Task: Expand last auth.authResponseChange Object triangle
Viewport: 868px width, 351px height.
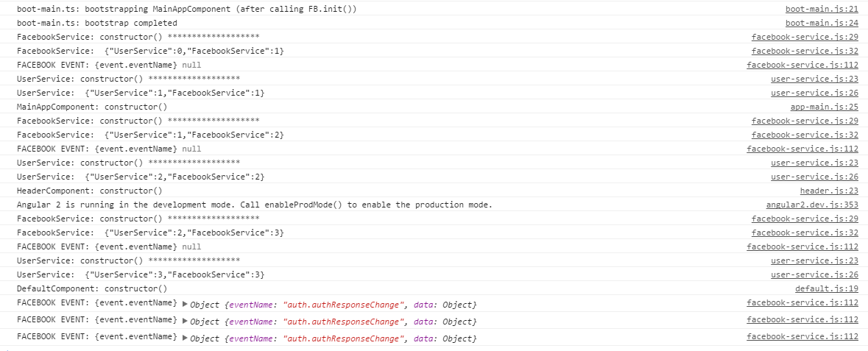Action: pos(185,337)
